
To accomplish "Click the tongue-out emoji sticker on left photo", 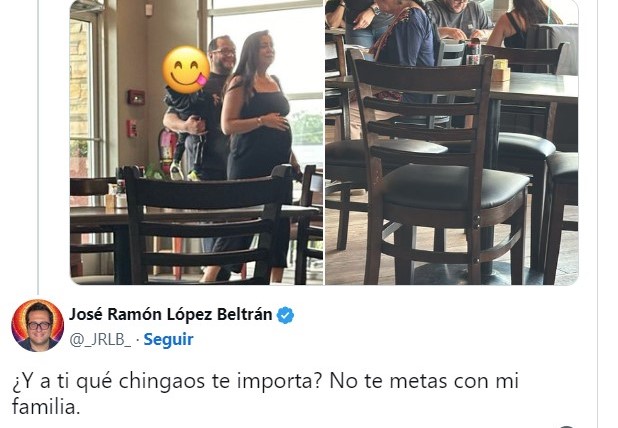I will [x=186, y=70].
